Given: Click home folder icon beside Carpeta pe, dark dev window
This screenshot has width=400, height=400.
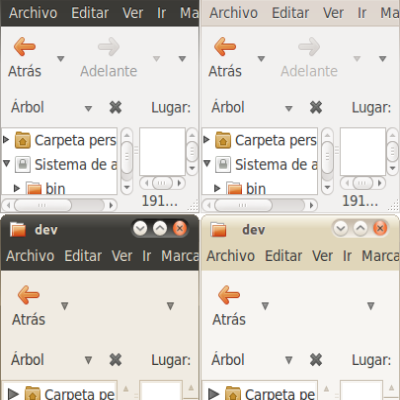Looking at the screenshot, I should [x=33, y=393].
